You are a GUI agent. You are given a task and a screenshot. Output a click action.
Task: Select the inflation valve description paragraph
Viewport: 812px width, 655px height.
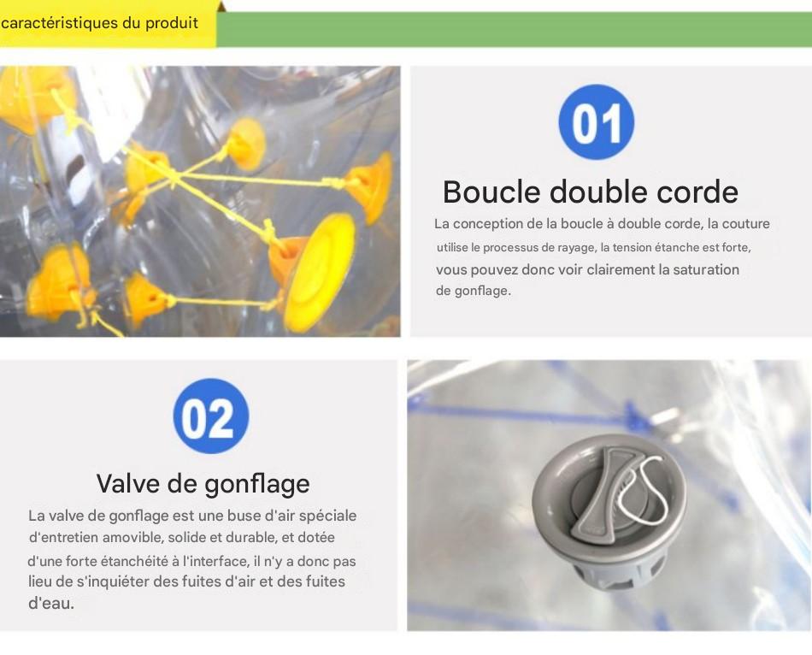(192, 559)
